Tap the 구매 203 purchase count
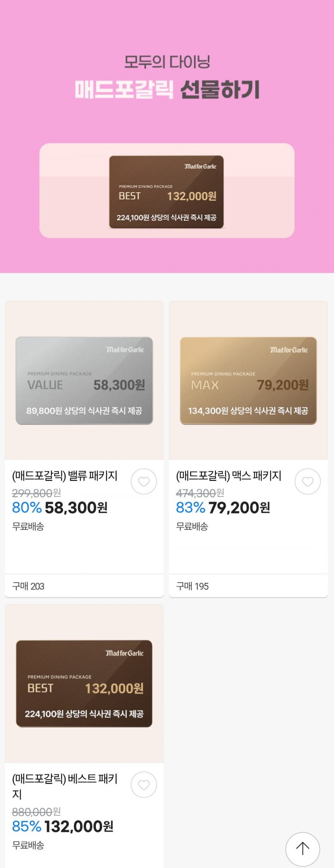The image size is (334, 868). tap(28, 586)
